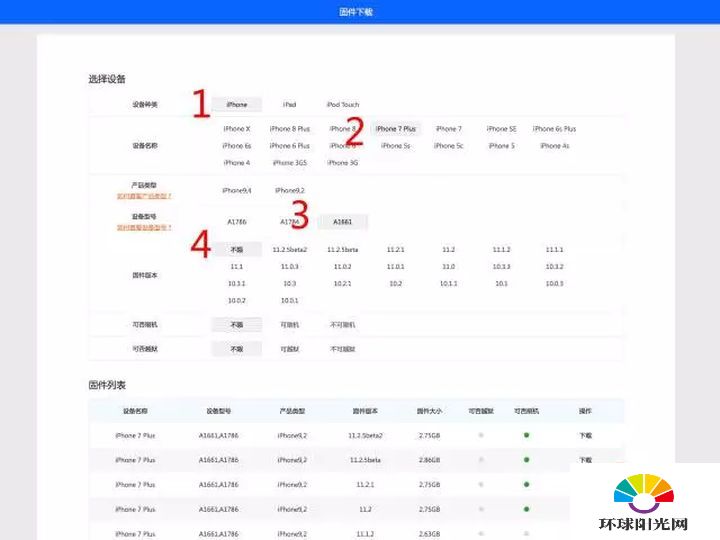Viewport: 720px width, 540px height.
Task: Select 不限 in firmware version row
Action: point(236,250)
